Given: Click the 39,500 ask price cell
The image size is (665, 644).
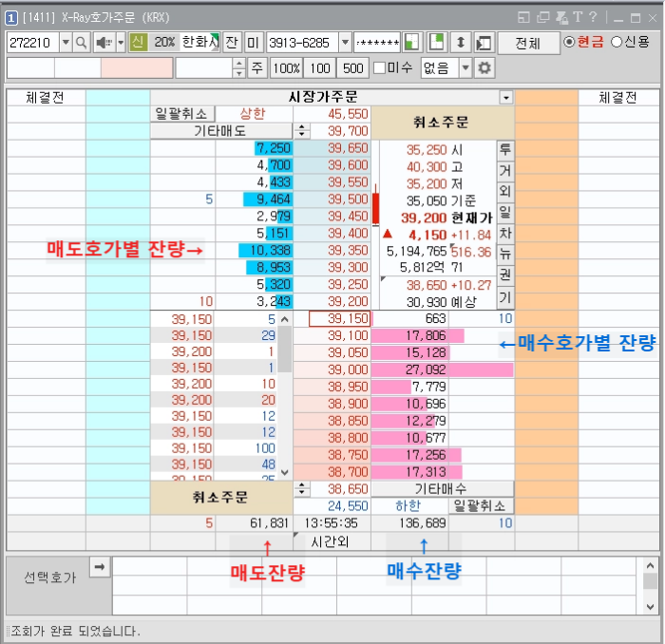Looking at the screenshot, I should (x=332, y=199).
